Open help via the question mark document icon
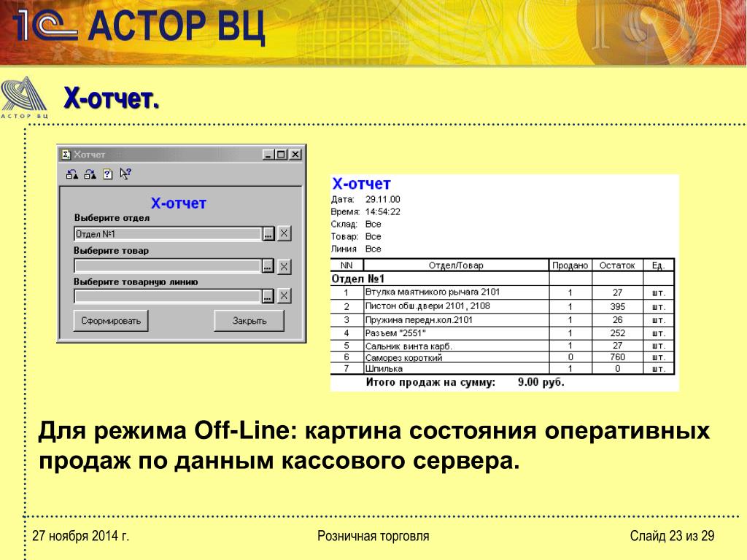This screenshot has width=747, height=560. tap(108, 174)
